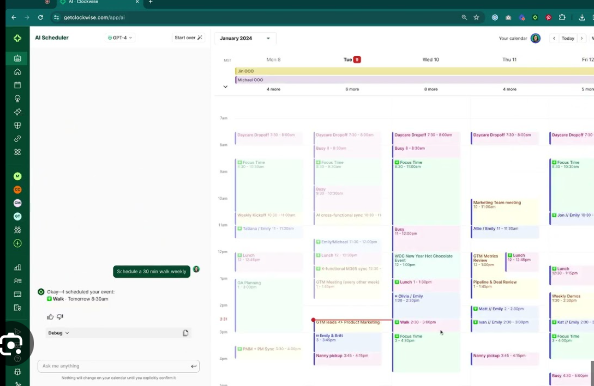594x386 pixels.
Task: Click the Start over button
Action: (x=188, y=38)
